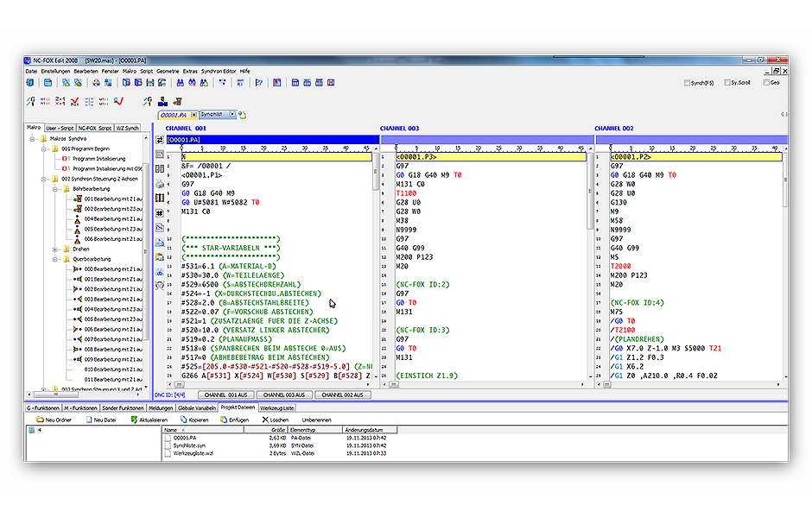Viewport: 812px width, 518px height.
Task: Click the printer icon in the top toolbar
Action: pos(96,83)
